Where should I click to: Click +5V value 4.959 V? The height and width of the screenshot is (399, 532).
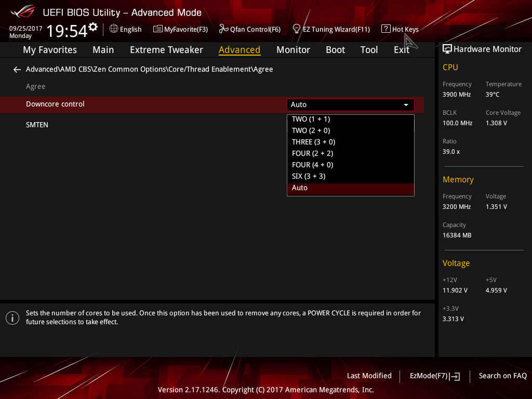coord(496,290)
